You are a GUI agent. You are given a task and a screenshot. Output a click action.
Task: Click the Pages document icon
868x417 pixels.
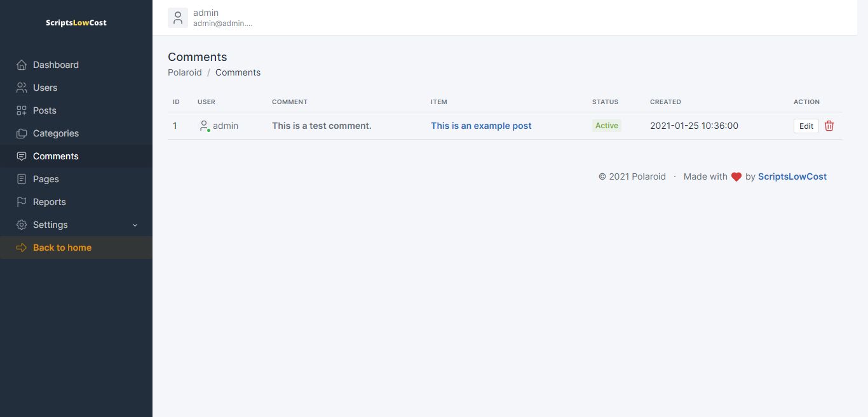click(x=22, y=179)
